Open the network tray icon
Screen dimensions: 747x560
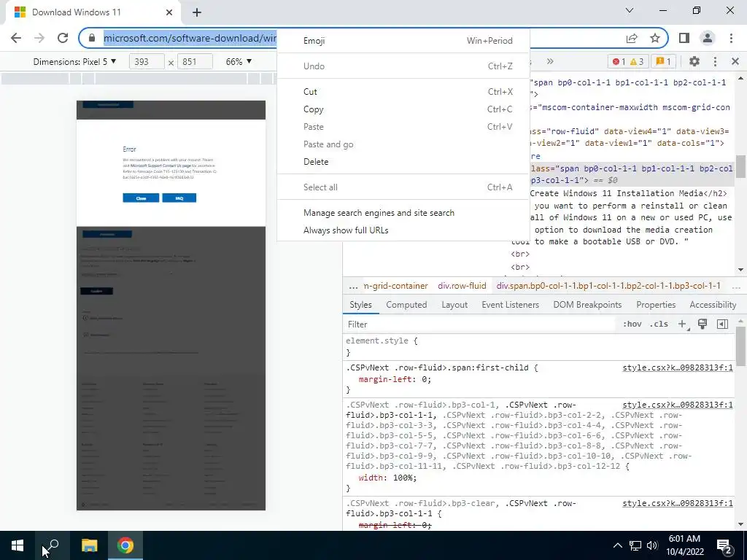point(635,545)
